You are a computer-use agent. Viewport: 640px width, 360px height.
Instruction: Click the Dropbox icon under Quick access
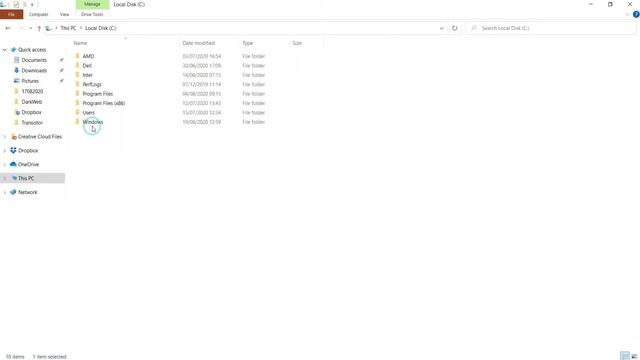click(17, 112)
